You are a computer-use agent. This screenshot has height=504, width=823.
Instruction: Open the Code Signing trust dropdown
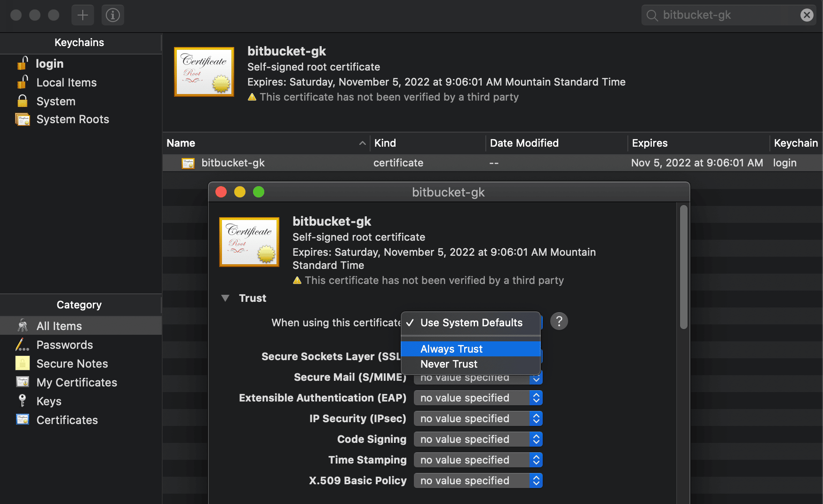click(478, 439)
